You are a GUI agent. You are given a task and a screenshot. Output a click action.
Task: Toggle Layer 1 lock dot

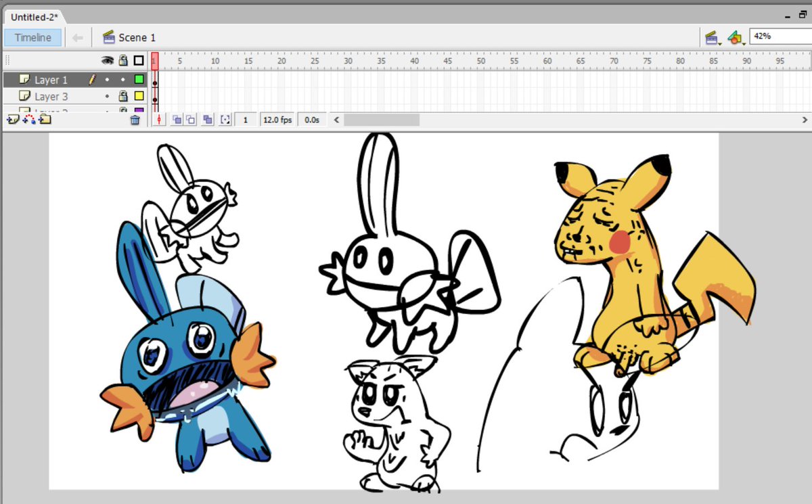(123, 80)
